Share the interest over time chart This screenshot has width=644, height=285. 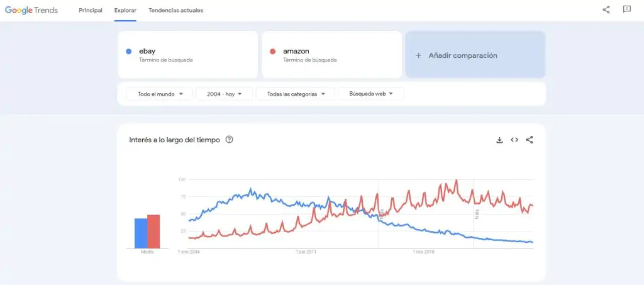(x=530, y=140)
